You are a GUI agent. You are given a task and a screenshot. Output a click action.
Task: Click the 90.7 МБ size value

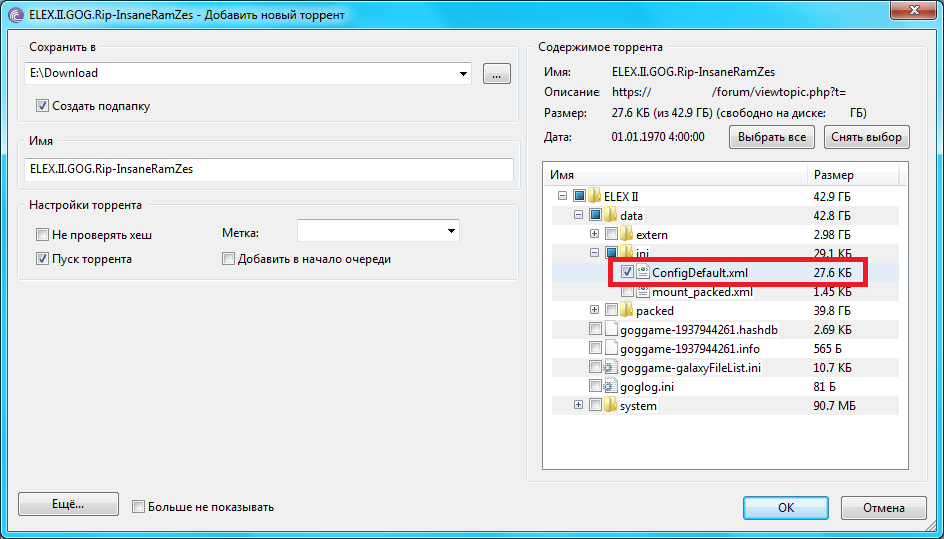pos(834,406)
